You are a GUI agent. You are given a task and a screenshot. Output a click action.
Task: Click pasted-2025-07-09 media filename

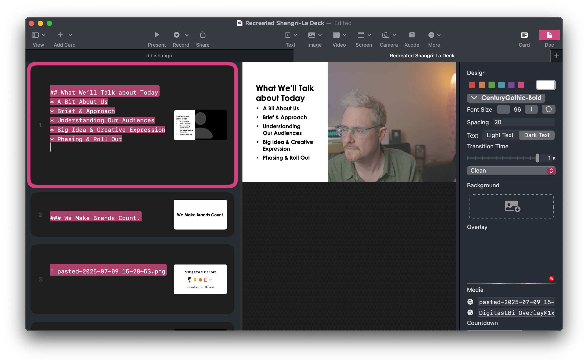point(516,302)
